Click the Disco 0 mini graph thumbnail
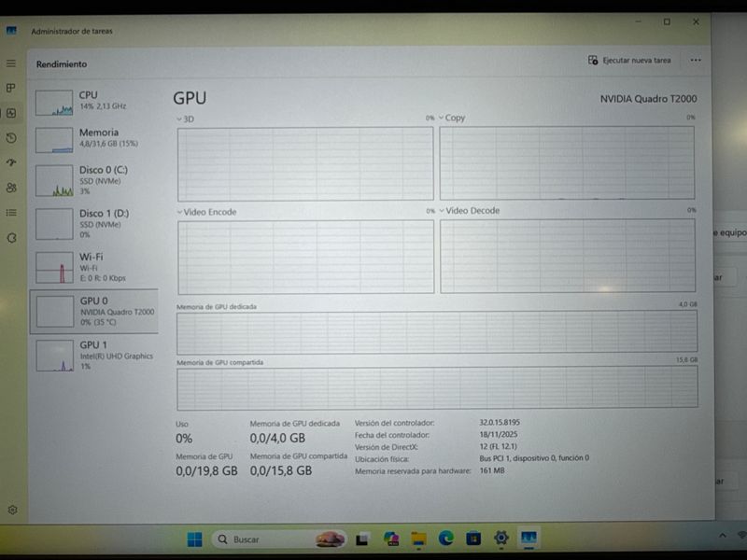The image size is (747, 560). coord(54,181)
